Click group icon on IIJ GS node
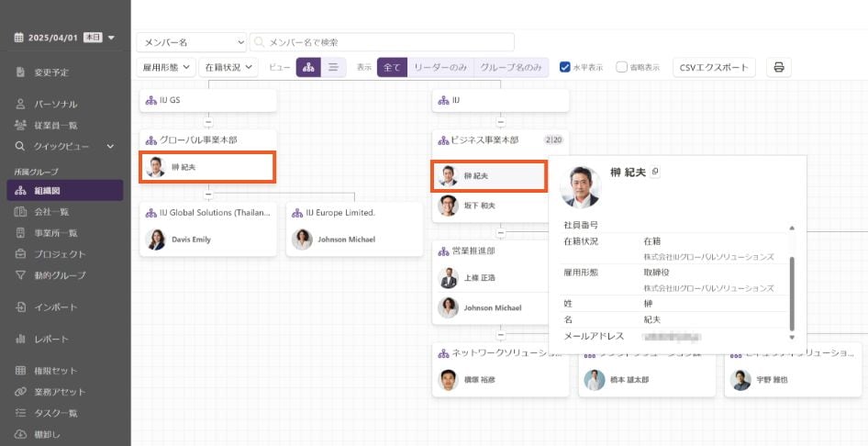This screenshot has width=868, height=446. coord(150,100)
